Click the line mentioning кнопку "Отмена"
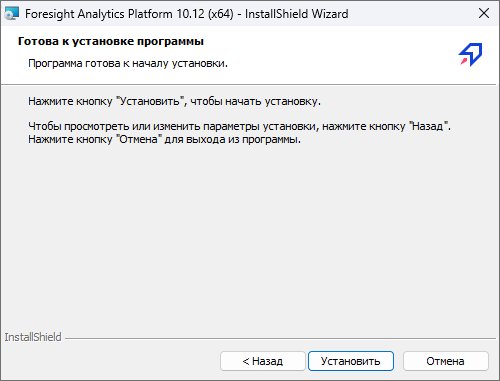 164,139
